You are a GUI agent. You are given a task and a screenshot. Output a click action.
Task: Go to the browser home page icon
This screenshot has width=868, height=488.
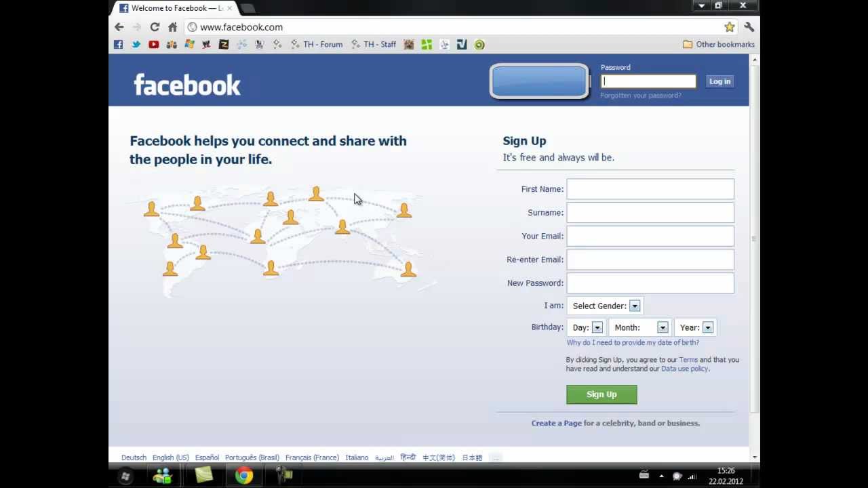click(172, 27)
